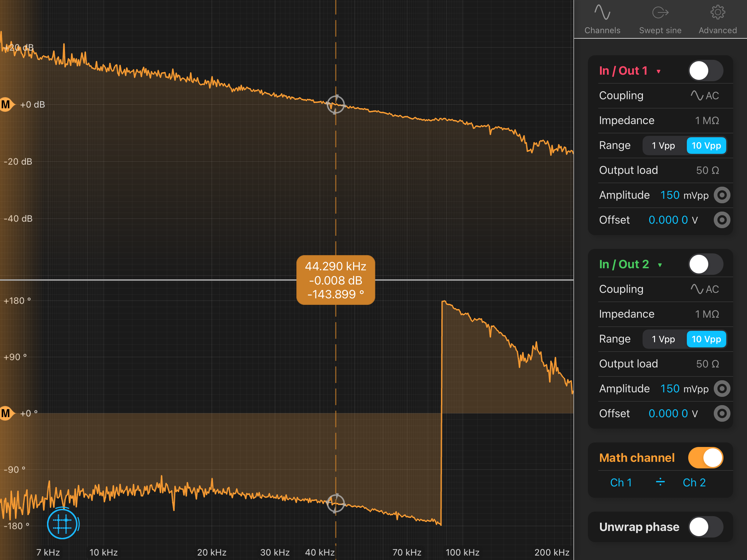Tap the phase plot M marker at +0°

(x=7, y=413)
